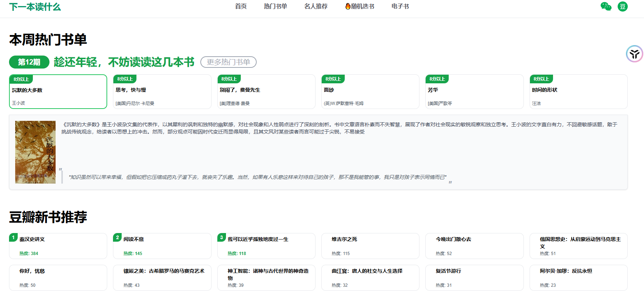Screen dimensions: 644x303
Task: Click the rank 3 green badge
Action: (222, 237)
